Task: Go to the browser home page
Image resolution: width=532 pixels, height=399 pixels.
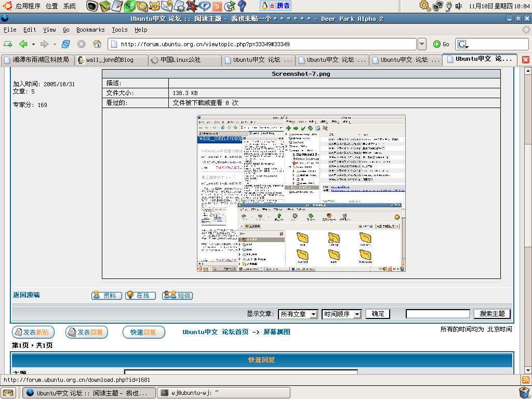Action: coord(97,44)
